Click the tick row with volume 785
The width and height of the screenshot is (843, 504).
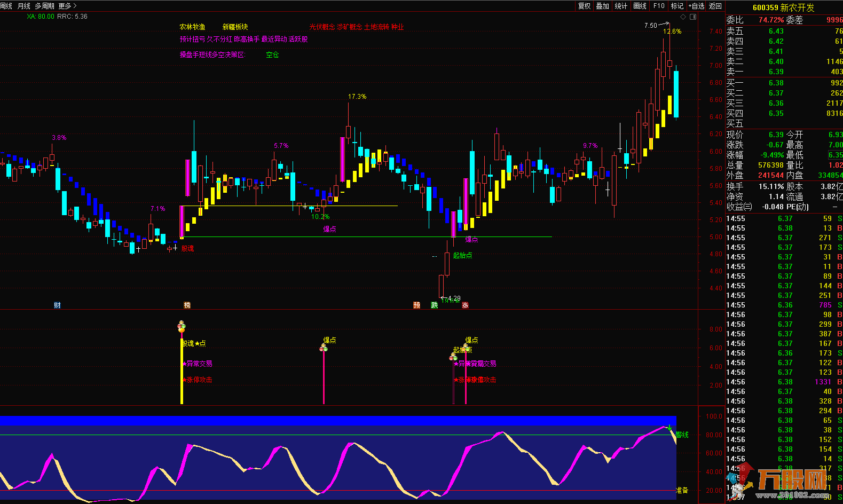784,305
